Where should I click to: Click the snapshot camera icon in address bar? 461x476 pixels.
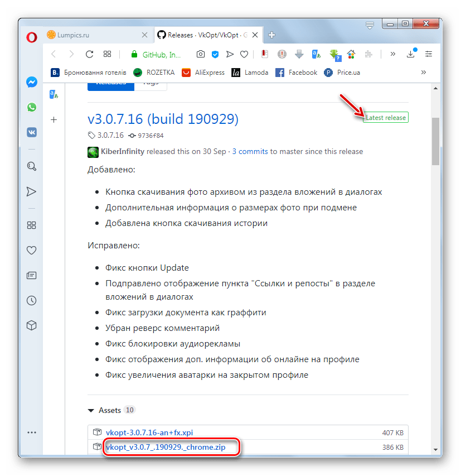point(200,54)
